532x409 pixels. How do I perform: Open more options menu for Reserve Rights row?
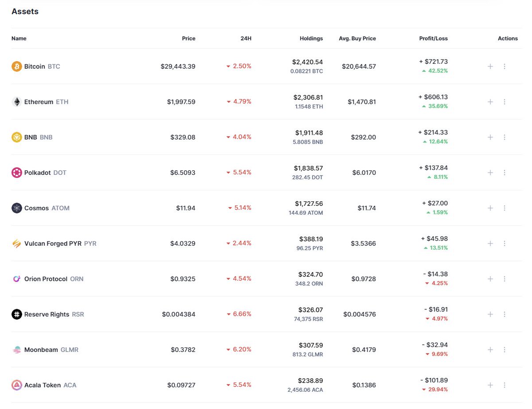click(505, 314)
